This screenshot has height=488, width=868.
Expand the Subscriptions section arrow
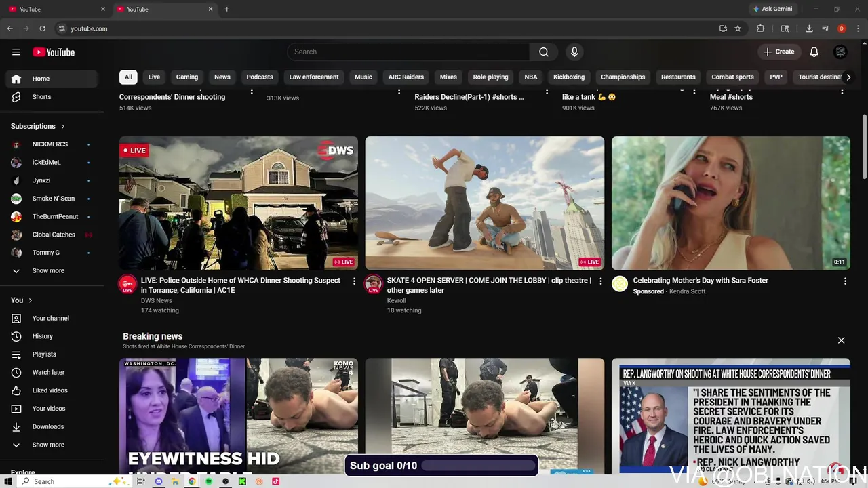click(x=63, y=126)
